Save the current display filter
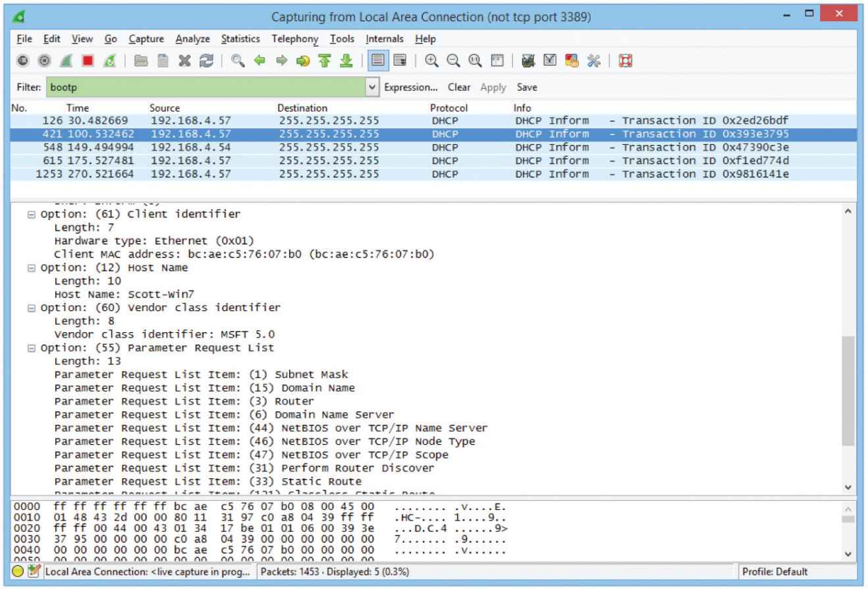 tap(526, 87)
